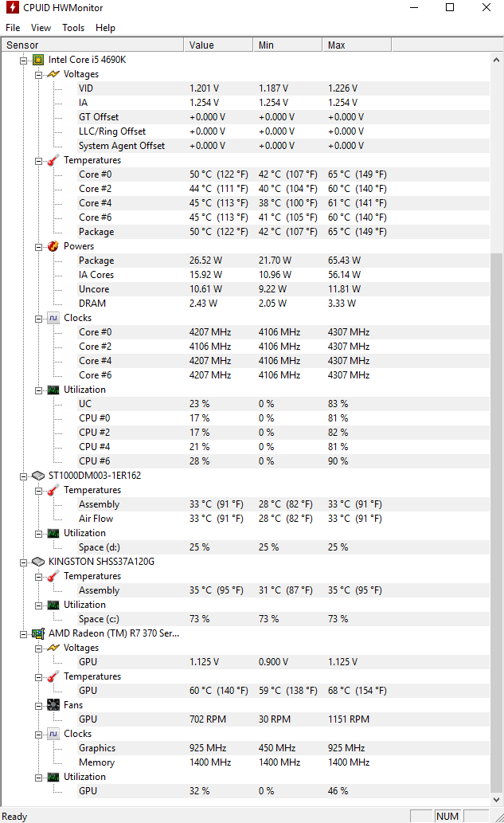Click the Sensor column header
The width and height of the screenshot is (504, 823).
92,45
